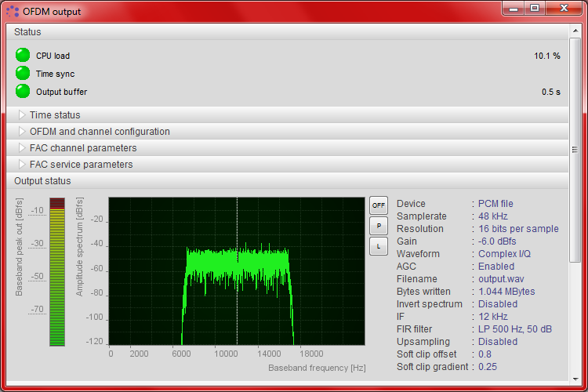588x392 pixels.
Task: Click the Gain value -6.0 dBfs
Action: point(497,241)
